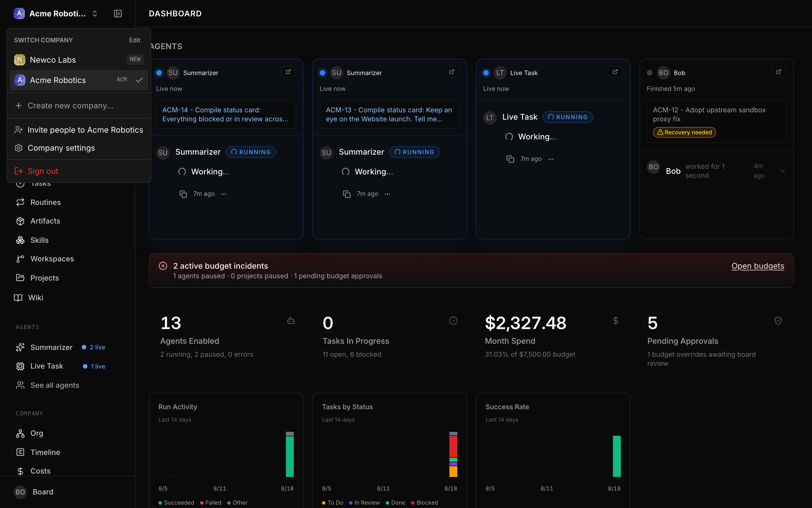Click the target icon on Tasks In Progress card
812x508 pixels.
click(453, 321)
